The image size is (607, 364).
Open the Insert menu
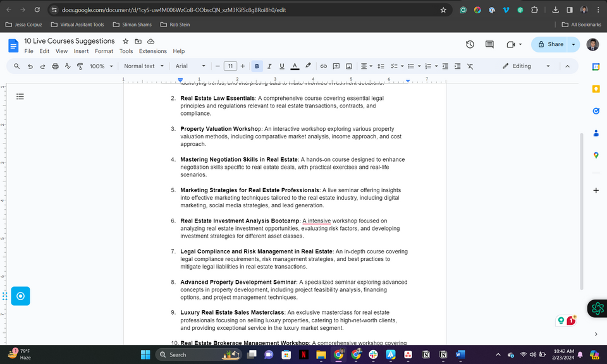click(82, 51)
